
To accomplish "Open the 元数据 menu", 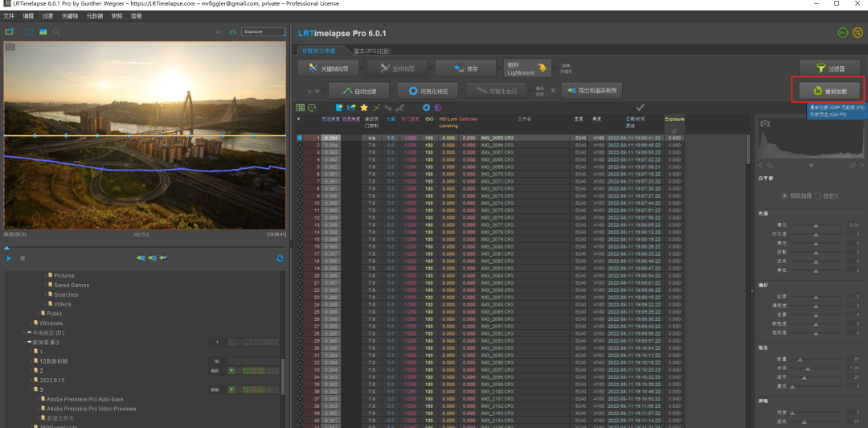I will click(93, 15).
